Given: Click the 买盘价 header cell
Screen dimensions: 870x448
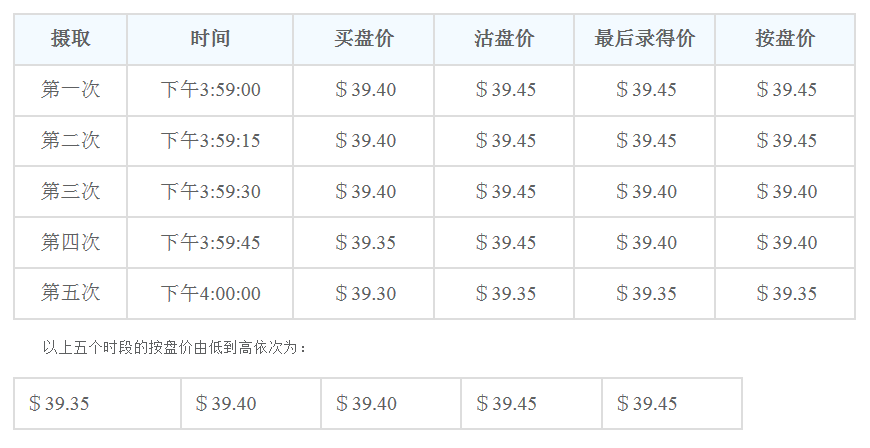Looking at the screenshot, I should 363,39.
